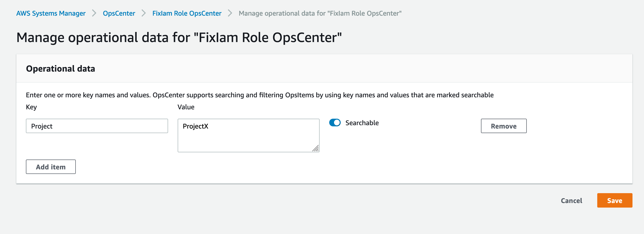Click the current page breadcrumb text
Screen dimensions: 644x234
[x=320, y=13]
